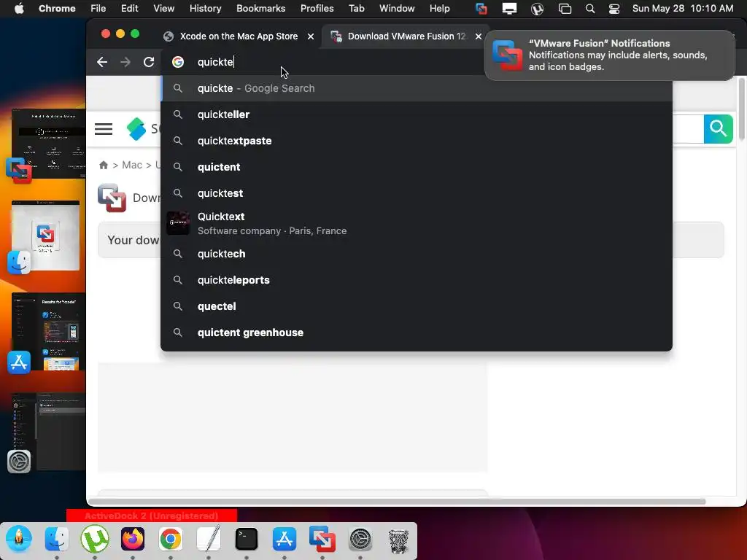Click the Quicktext company logo thumbnail
The height and width of the screenshot is (560, 747).
pyautogui.click(x=178, y=223)
